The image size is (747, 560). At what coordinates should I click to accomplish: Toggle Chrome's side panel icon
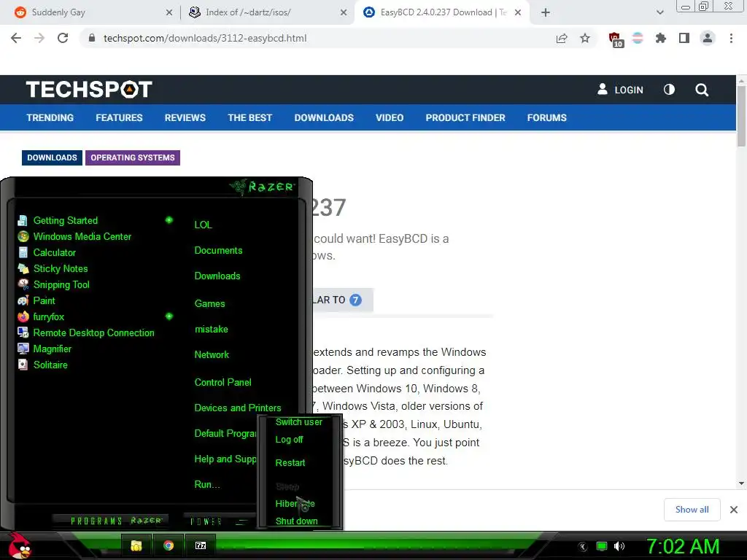tap(684, 38)
